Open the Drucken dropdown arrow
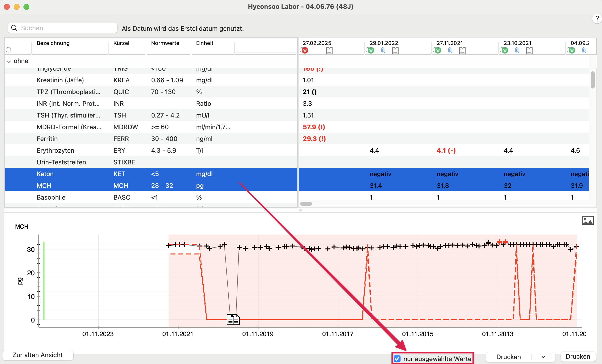This screenshot has height=364, width=602. pos(543,357)
